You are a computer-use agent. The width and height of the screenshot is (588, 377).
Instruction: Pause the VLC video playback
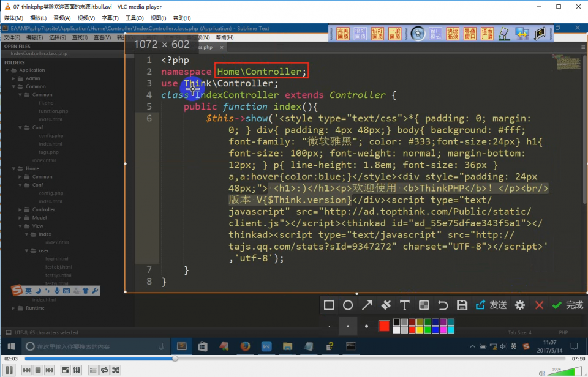click(9, 370)
